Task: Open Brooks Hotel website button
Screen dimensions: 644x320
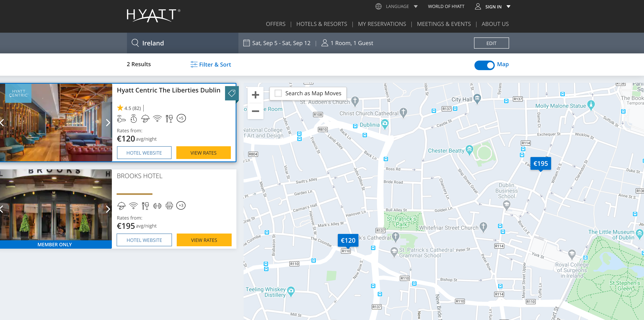Action: coord(144,240)
